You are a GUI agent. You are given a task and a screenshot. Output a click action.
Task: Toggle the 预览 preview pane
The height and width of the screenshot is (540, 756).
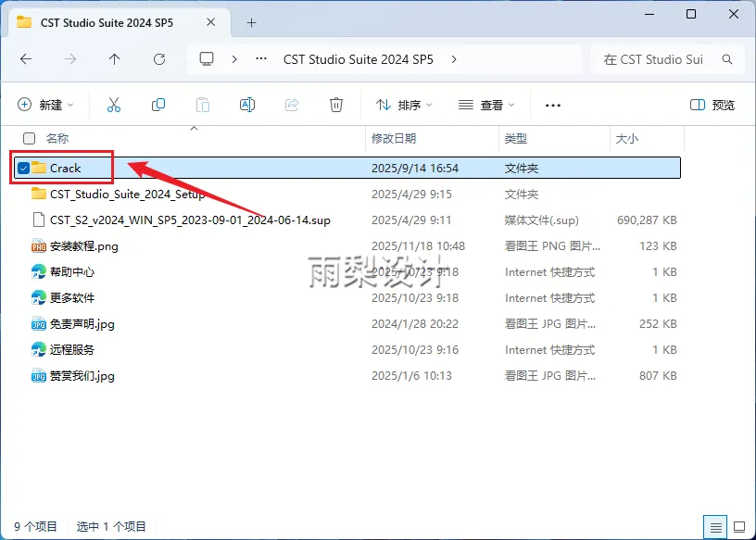pos(712,105)
